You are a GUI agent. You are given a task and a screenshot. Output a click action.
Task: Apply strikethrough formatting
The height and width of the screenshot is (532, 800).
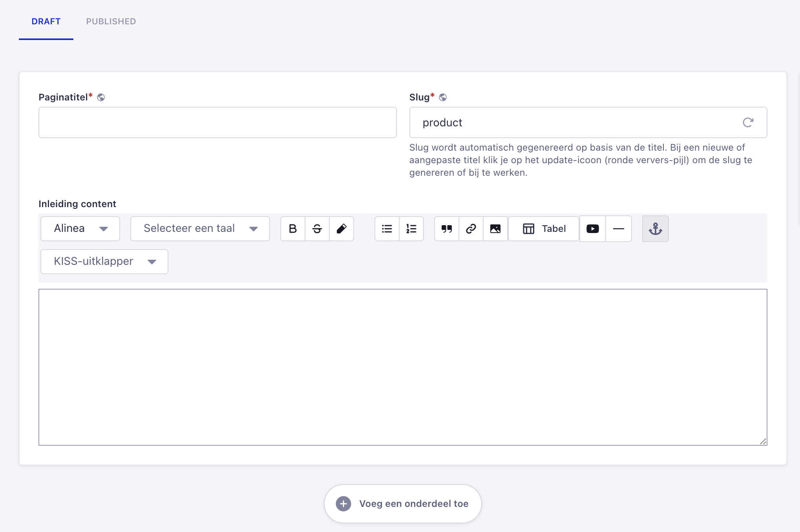click(317, 229)
